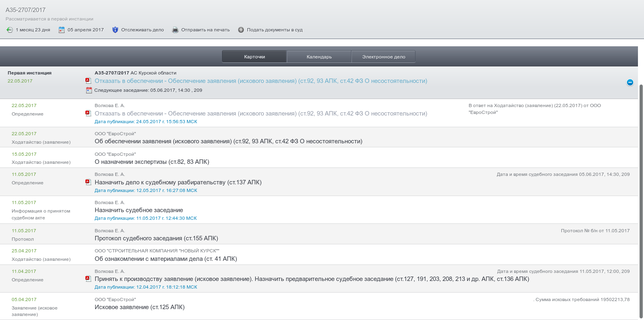
Task: Click the 05 апреля 2017 date text
Action: pyautogui.click(x=86, y=30)
